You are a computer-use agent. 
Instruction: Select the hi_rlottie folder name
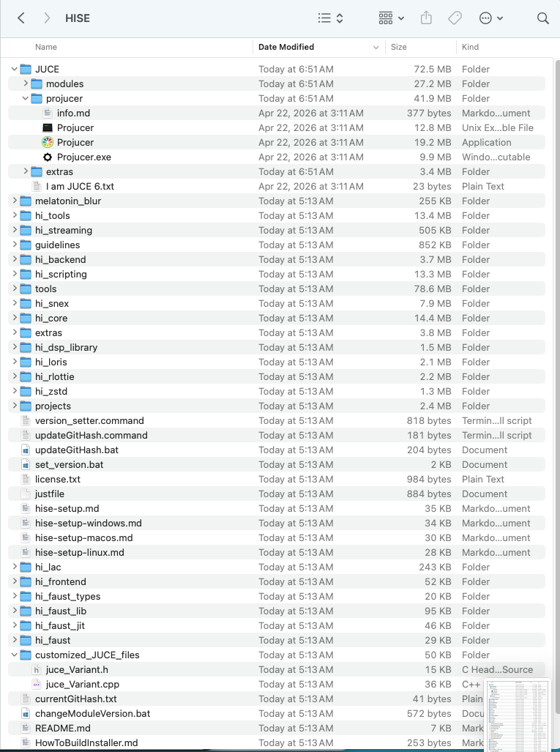click(x=55, y=376)
